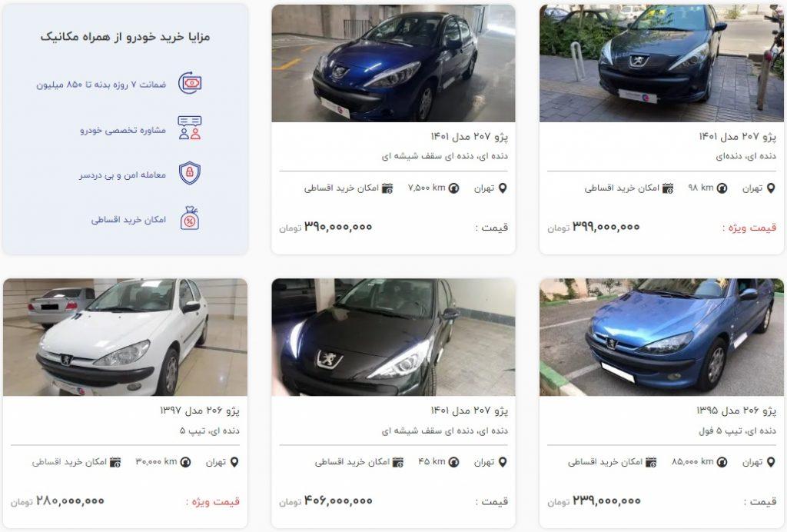Image resolution: width=787 pixels, height=532 pixels.
Task: Click location pin on white Peugeot 206 card
Action: coord(234,462)
